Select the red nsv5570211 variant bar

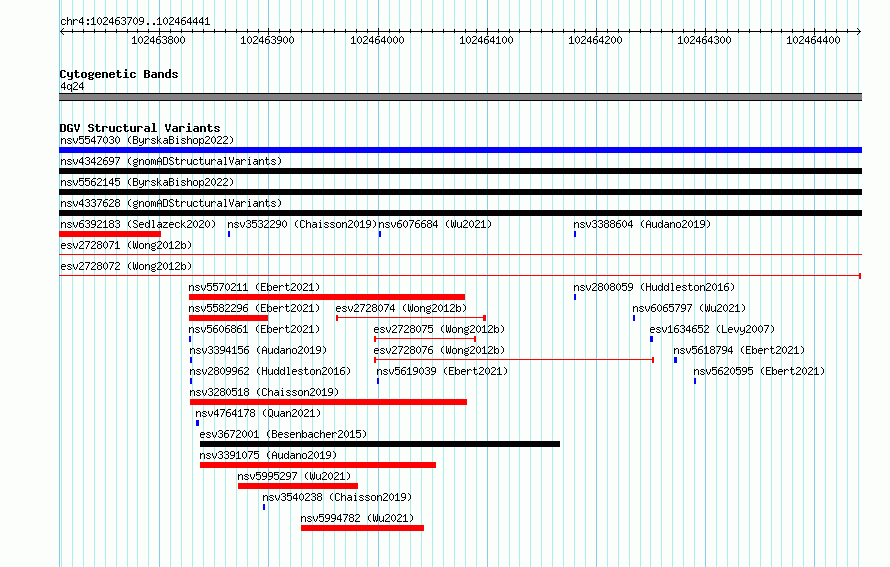click(327, 297)
